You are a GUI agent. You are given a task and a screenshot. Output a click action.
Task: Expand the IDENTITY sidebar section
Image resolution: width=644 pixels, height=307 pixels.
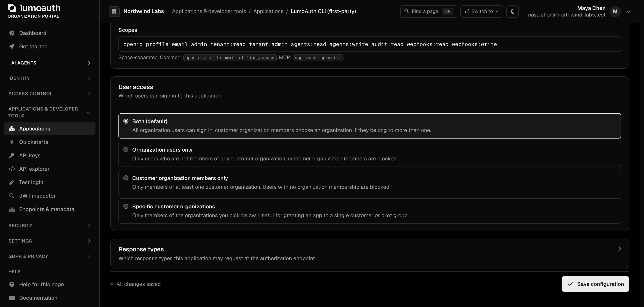[49, 78]
